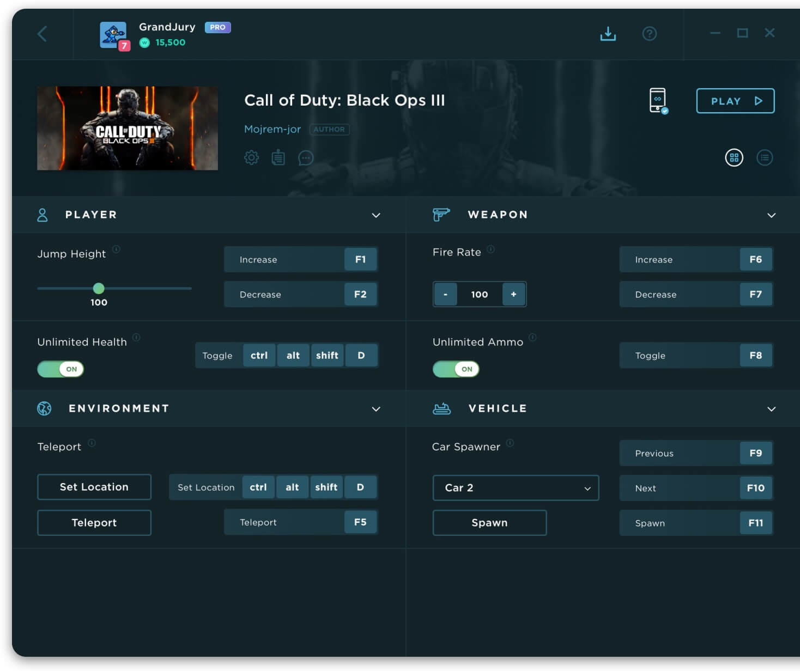Image resolution: width=800 pixels, height=672 pixels.
Task: Click the vehicle icon on the Vehicle section
Action: (x=441, y=408)
